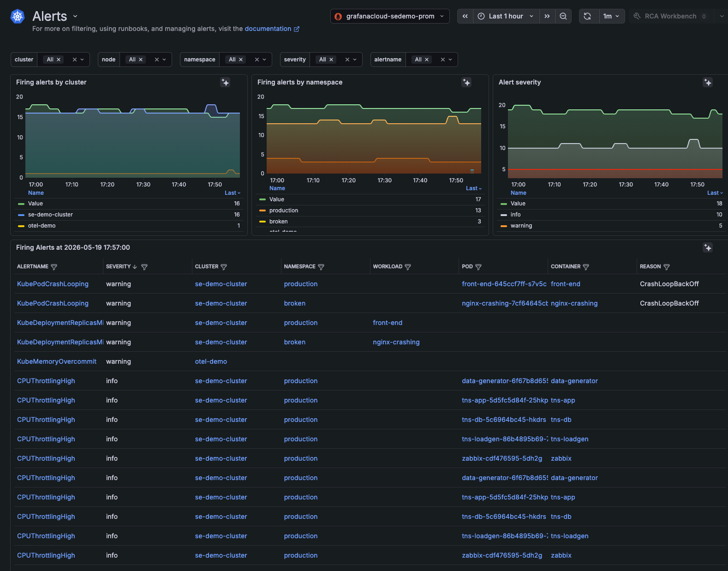The height and width of the screenshot is (571, 728).
Task: Click the orange production color swatch
Action: (263, 210)
